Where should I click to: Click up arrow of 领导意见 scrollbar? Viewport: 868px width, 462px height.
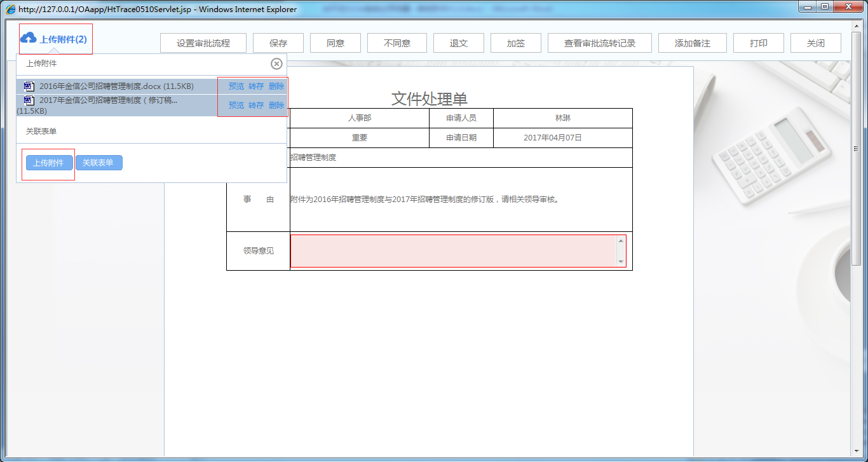pos(621,240)
